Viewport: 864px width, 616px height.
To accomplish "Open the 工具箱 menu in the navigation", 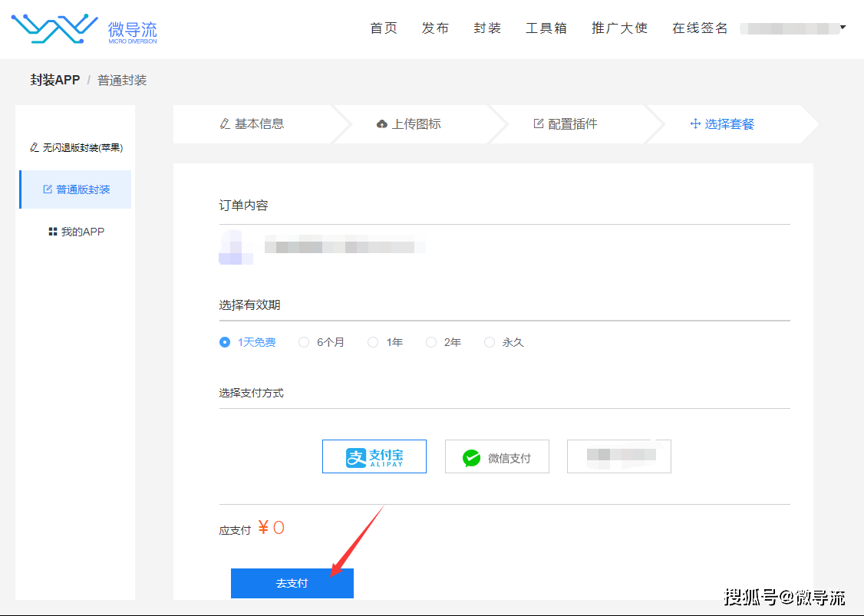I will coord(546,28).
